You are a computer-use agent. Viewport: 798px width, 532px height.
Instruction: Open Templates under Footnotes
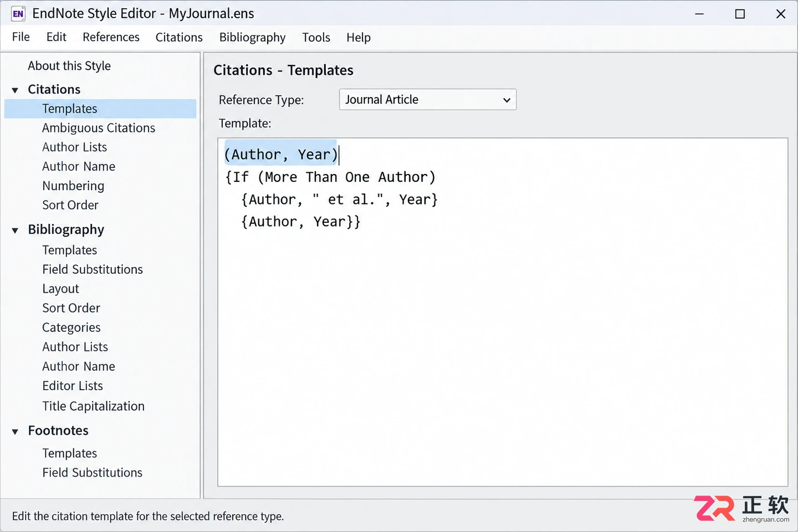coord(69,453)
